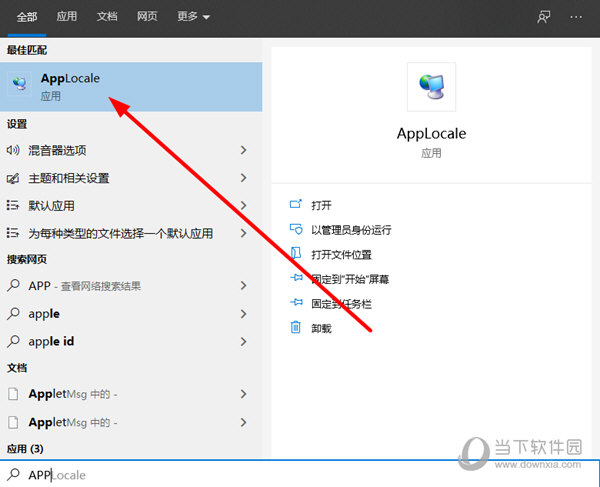
Task: Choose 卸载 to uninstall AppLocale
Action: point(321,329)
